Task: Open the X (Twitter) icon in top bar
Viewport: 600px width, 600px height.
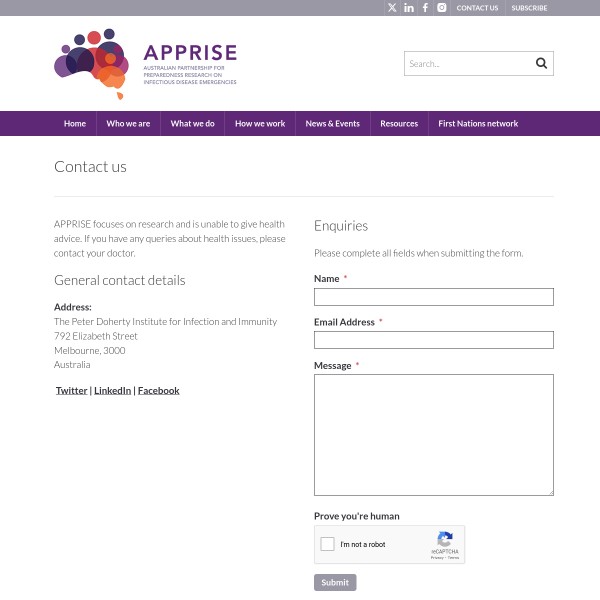Action: 392,8
